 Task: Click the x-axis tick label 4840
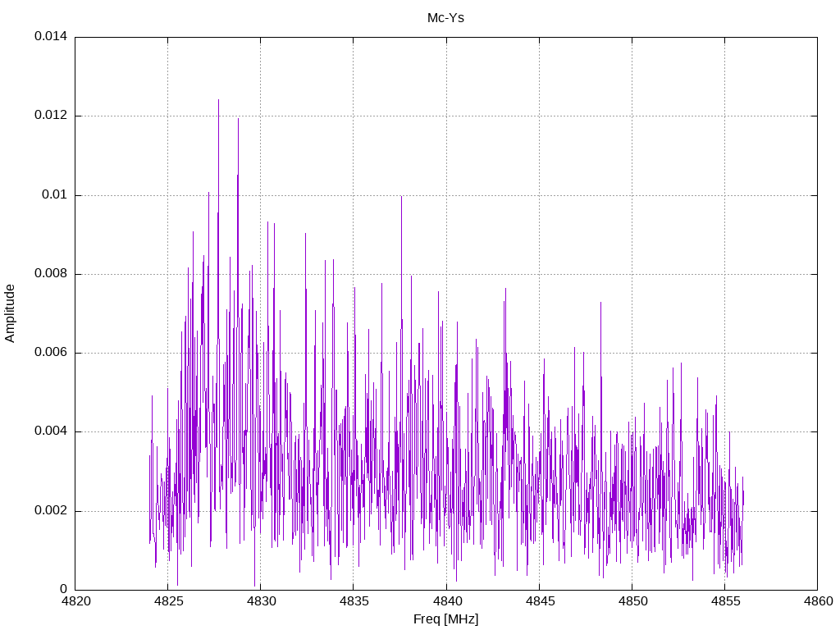tap(447, 601)
